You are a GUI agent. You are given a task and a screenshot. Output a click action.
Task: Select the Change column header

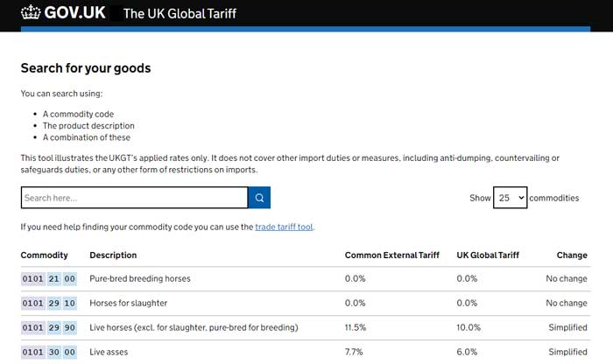(x=572, y=255)
